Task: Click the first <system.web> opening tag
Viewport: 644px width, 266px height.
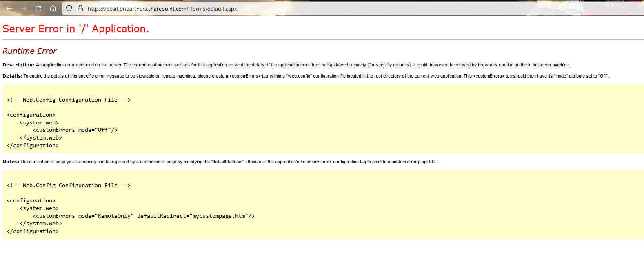Action: 39,123
